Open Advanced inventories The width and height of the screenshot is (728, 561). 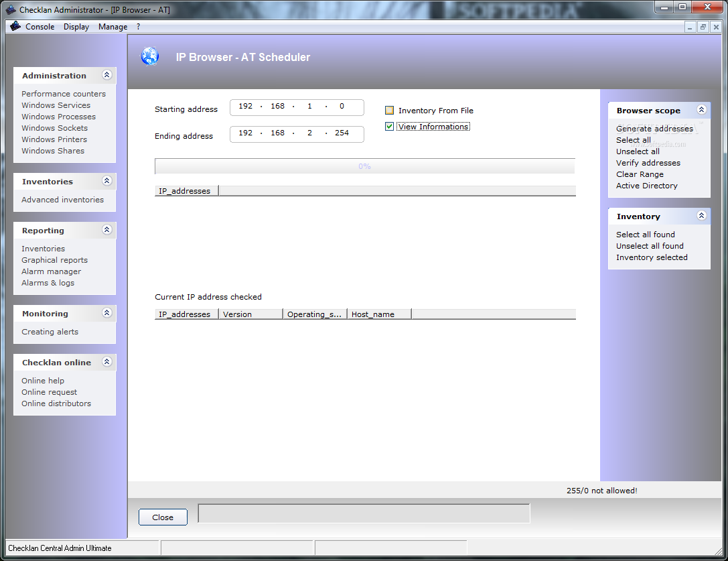tap(63, 200)
